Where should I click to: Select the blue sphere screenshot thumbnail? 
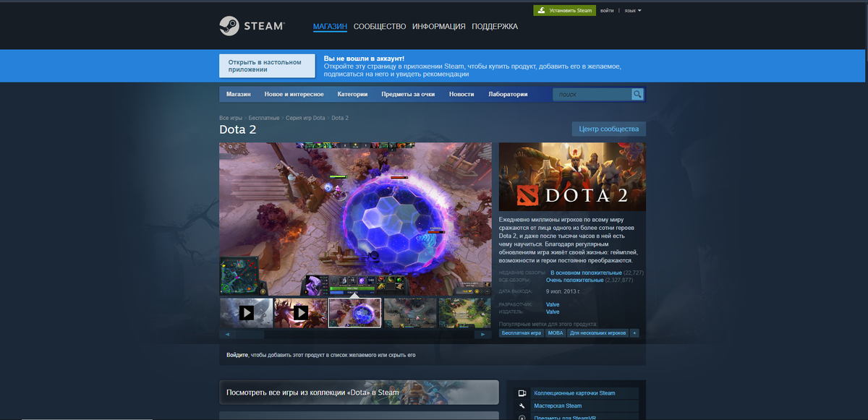click(354, 312)
